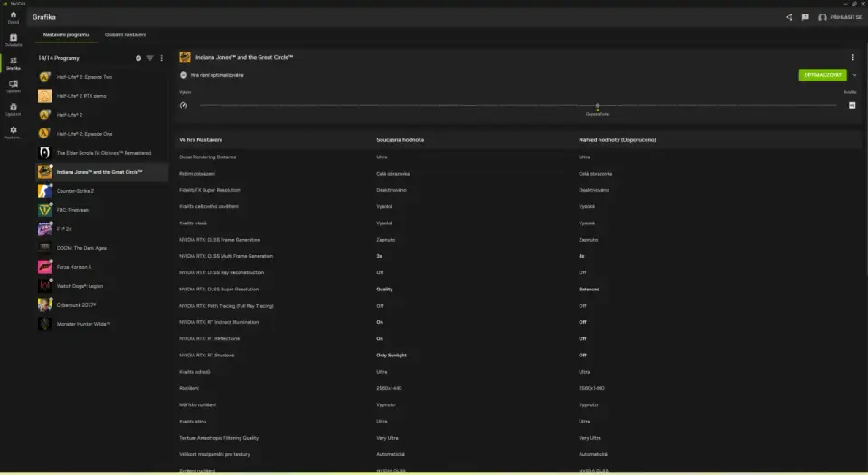Select the Forza Horizon 5 icon
This screenshot has width=868, height=475.
(x=44, y=267)
